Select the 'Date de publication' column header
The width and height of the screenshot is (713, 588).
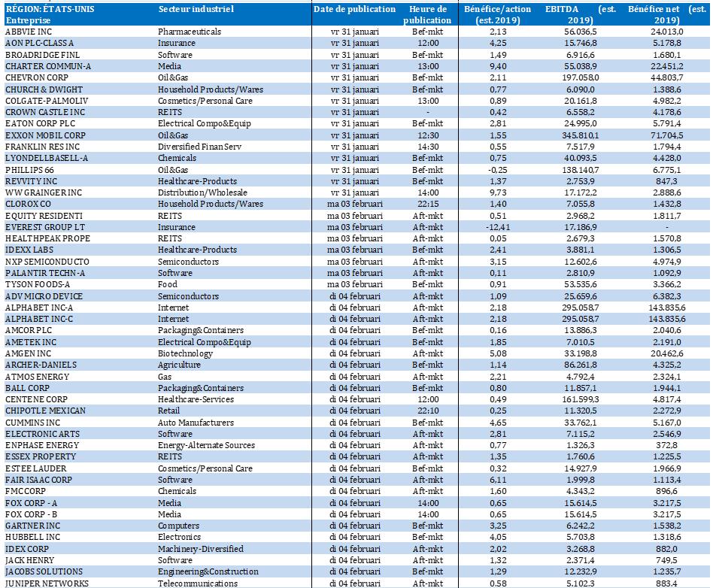tap(354, 9)
